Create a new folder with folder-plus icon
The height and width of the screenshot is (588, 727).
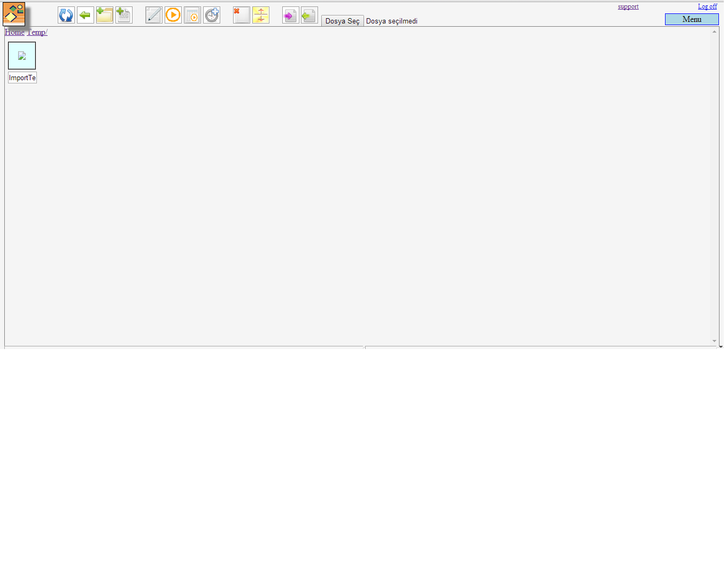point(105,15)
